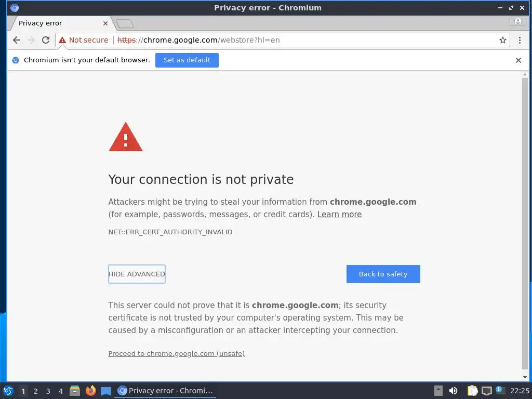Click the network monitor tray icon
Viewport: 532px width, 399px height.
pyautogui.click(x=486, y=391)
